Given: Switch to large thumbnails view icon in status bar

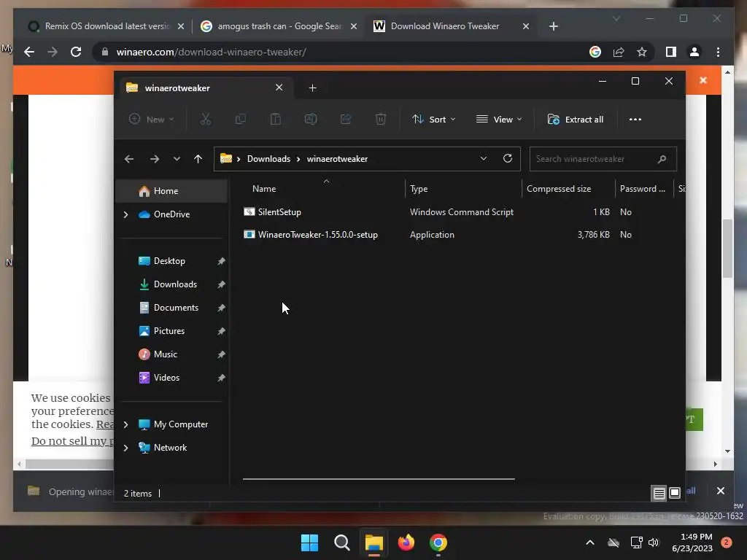Looking at the screenshot, I should coord(675,493).
